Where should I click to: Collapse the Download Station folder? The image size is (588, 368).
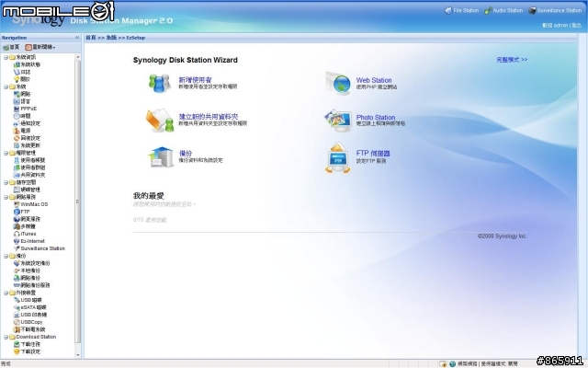pyautogui.click(x=6, y=338)
